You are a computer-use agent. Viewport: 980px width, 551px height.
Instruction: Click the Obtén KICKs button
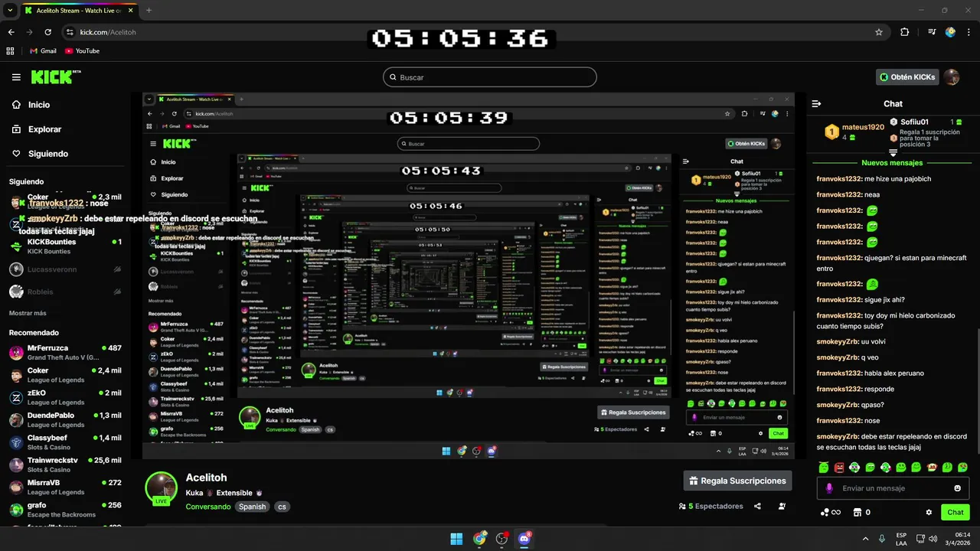click(x=907, y=77)
